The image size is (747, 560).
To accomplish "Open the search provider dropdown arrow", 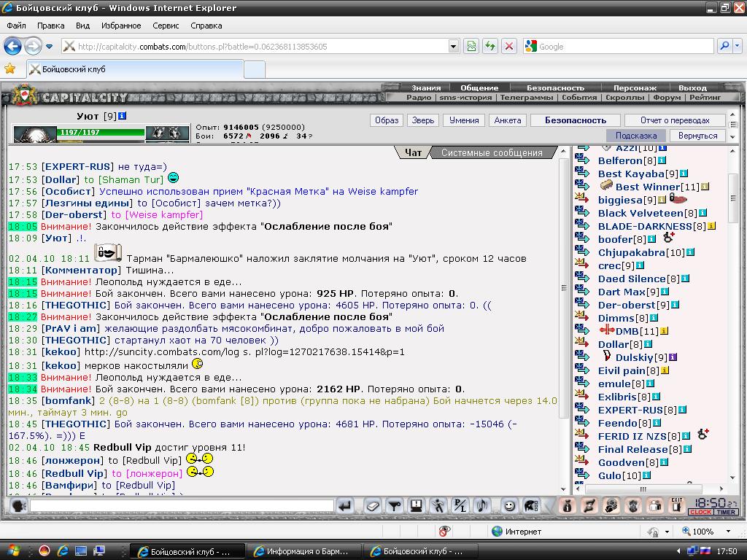I will tap(737, 46).
